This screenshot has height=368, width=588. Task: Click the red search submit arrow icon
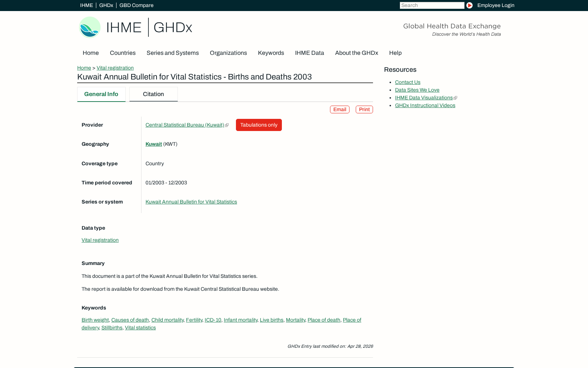pos(469,5)
